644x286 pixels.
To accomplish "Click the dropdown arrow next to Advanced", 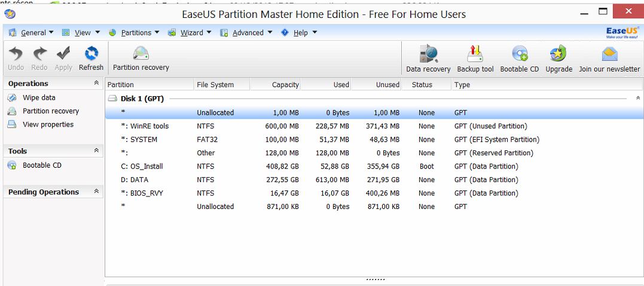I will tap(270, 32).
